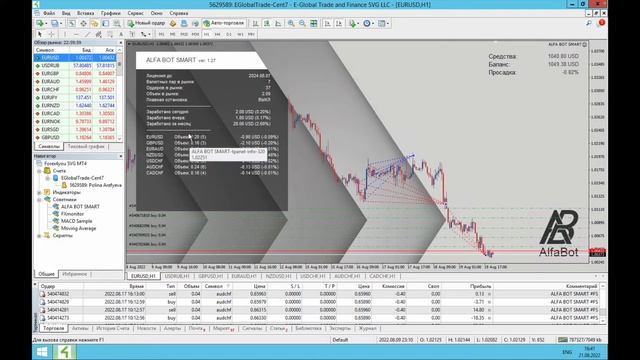The image size is (640, 360).
Task: Switch chart to candlesticks icon
Action: coord(267,23)
